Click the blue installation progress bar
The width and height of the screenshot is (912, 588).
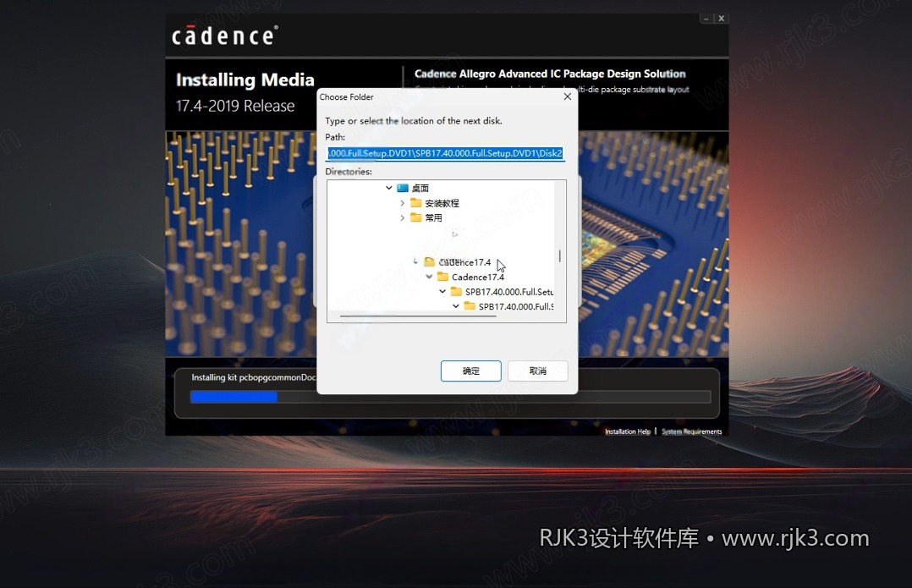(x=233, y=398)
